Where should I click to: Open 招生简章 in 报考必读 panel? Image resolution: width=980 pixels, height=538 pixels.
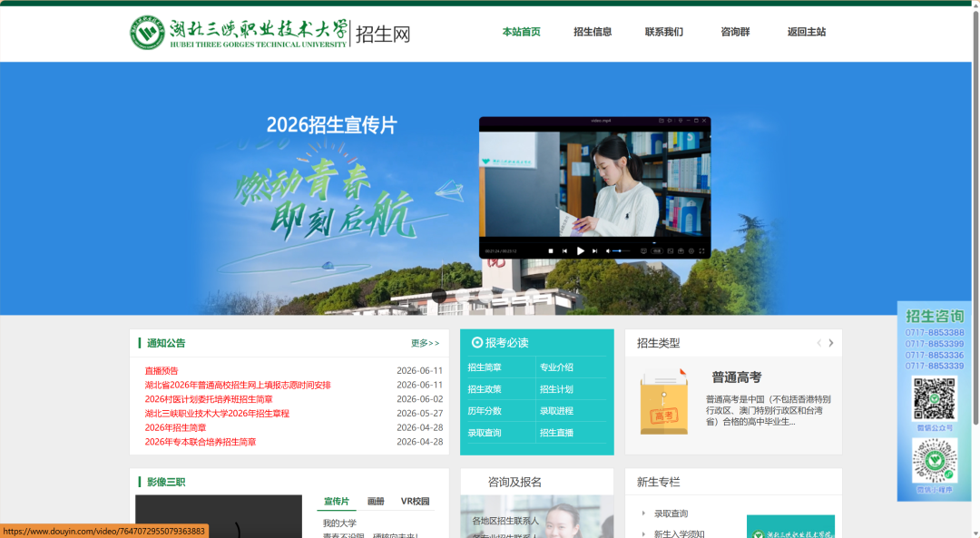[x=485, y=367]
